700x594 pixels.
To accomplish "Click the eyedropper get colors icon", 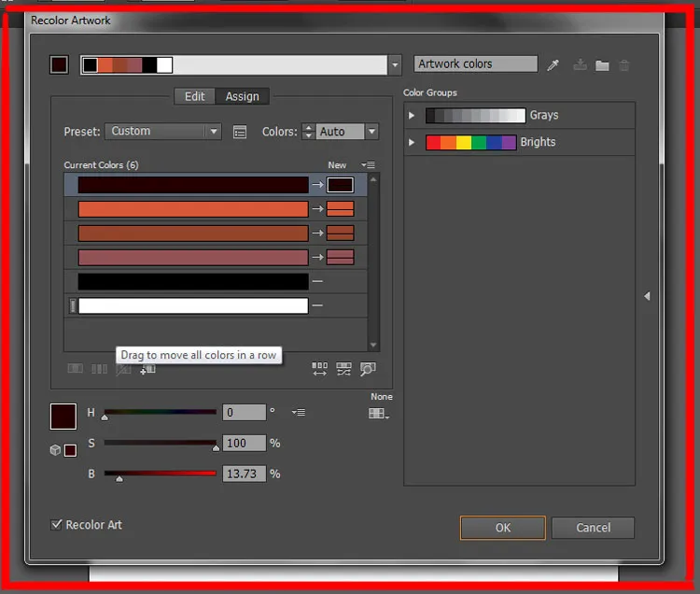I will (x=553, y=64).
